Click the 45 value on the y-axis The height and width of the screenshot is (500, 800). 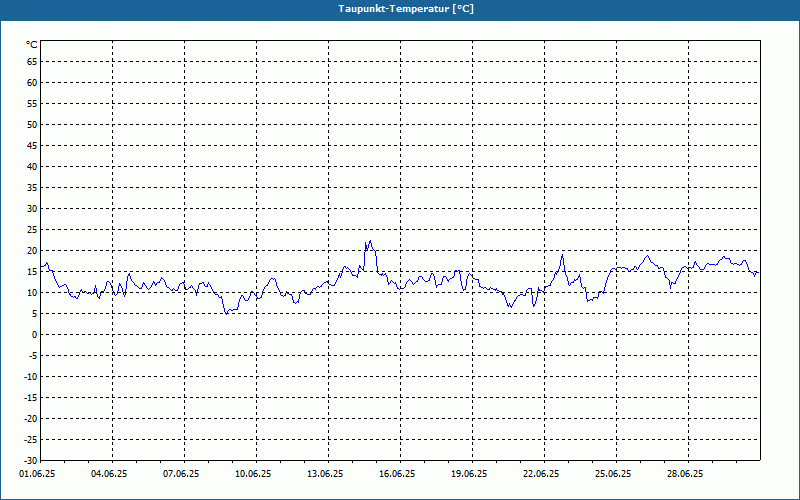click(32, 145)
